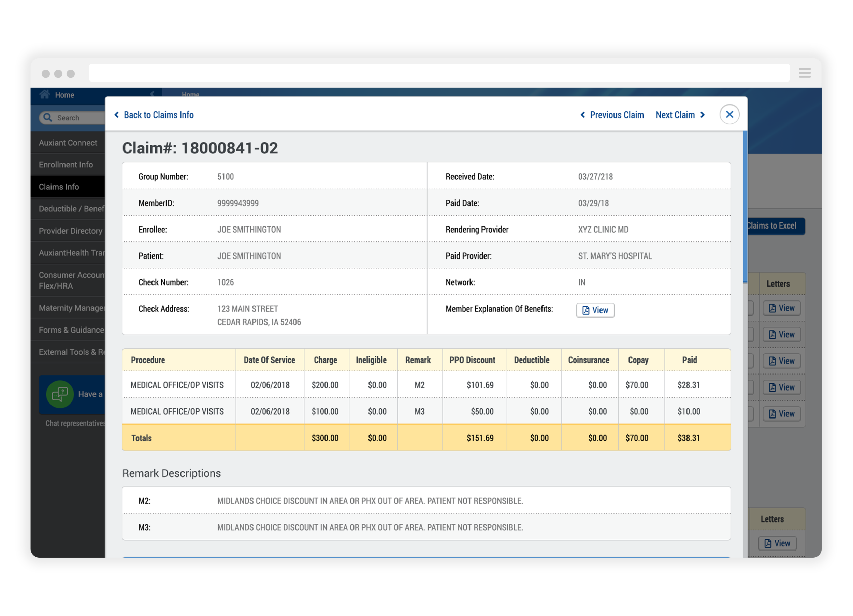Viewport: 853px width, 616px height.
Task: Click the search magnifier icon
Action: point(47,117)
